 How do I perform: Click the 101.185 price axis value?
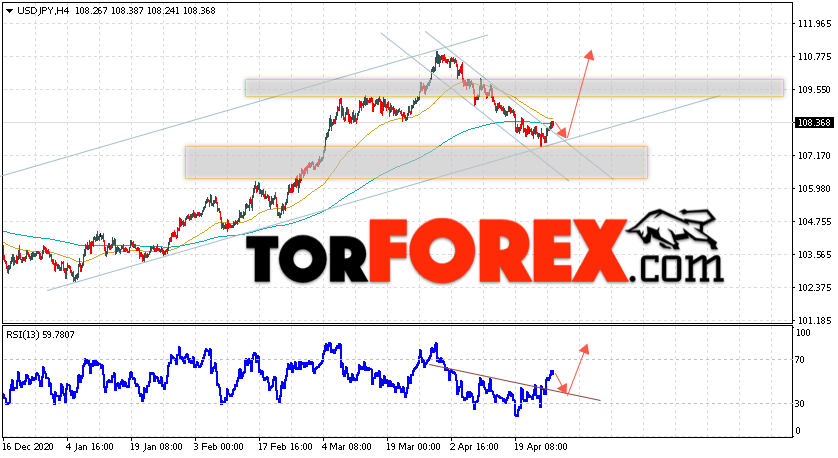[814, 321]
